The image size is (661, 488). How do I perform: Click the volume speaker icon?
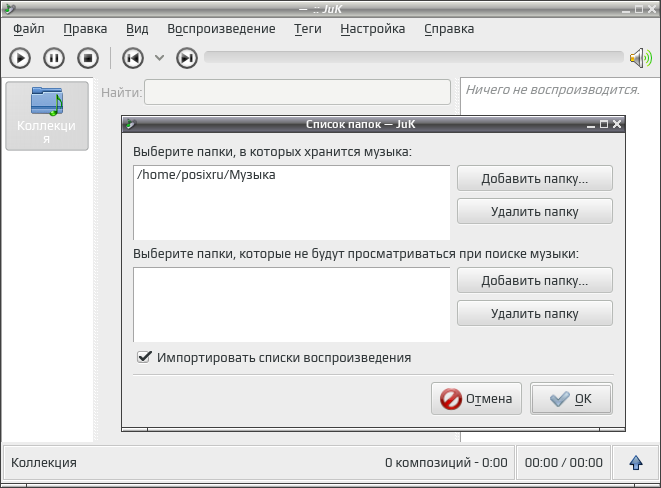pos(641,58)
